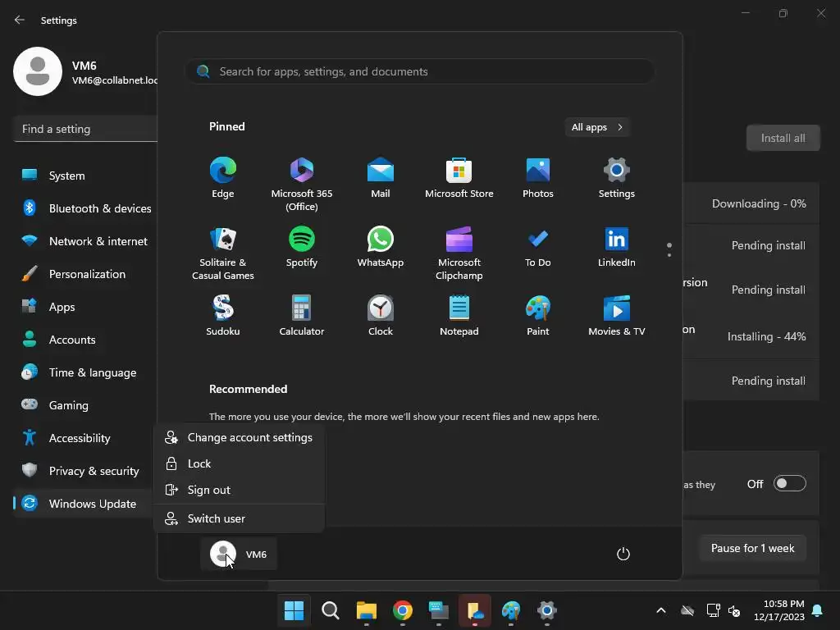This screenshot has width=840, height=630.
Task: Open the Mail app
Action: 381,178
